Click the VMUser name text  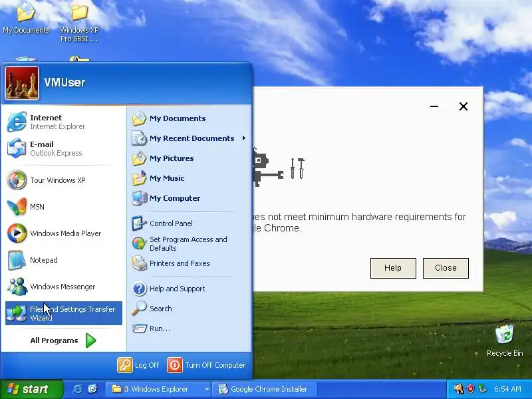click(x=65, y=82)
